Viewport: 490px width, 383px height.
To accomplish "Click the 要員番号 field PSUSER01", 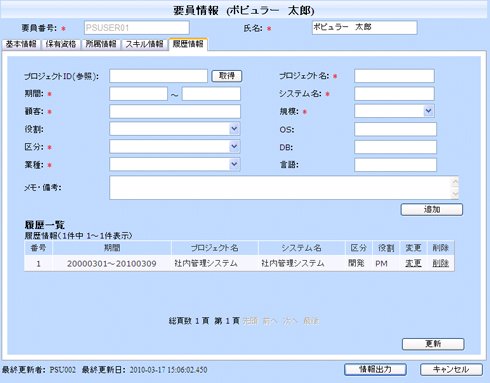I will 137,28.
